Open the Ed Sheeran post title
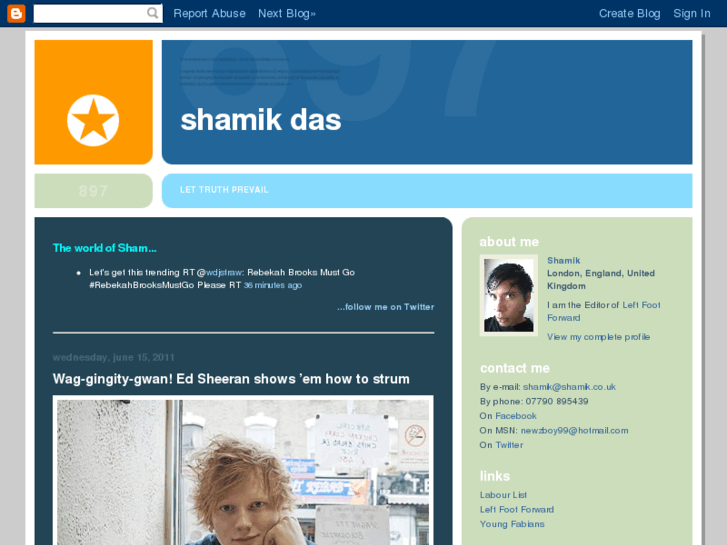Viewport: 727px width, 545px height. [231, 379]
